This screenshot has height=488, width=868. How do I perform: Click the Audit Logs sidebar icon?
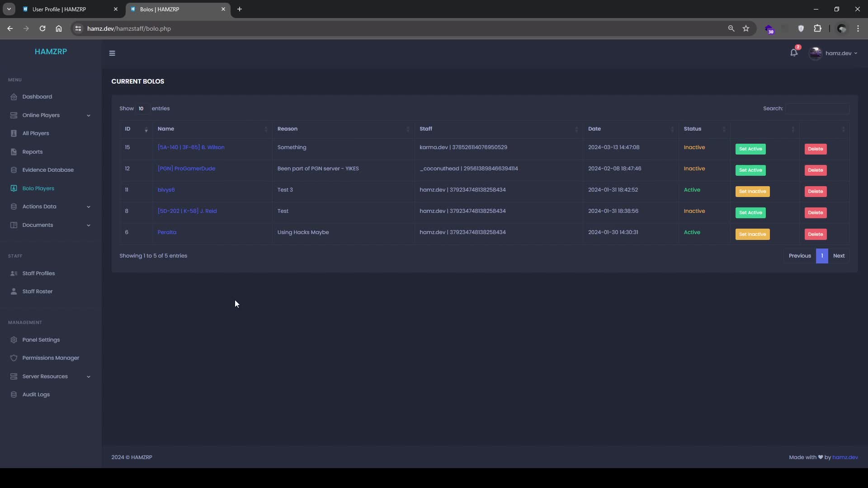[14, 394]
